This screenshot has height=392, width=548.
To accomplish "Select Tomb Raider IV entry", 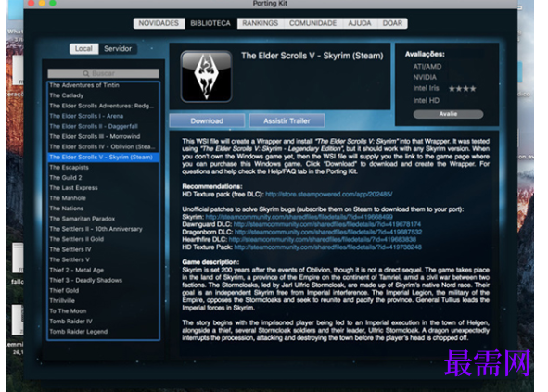I will (104, 322).
